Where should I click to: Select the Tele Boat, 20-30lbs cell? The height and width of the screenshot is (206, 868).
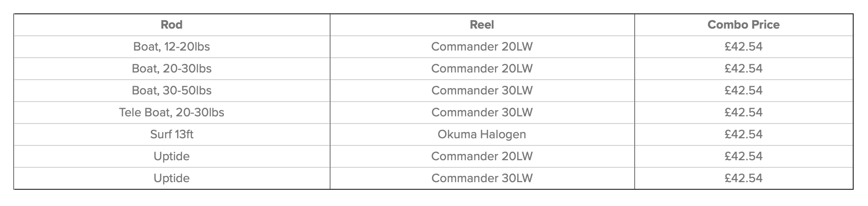point(171,113)
